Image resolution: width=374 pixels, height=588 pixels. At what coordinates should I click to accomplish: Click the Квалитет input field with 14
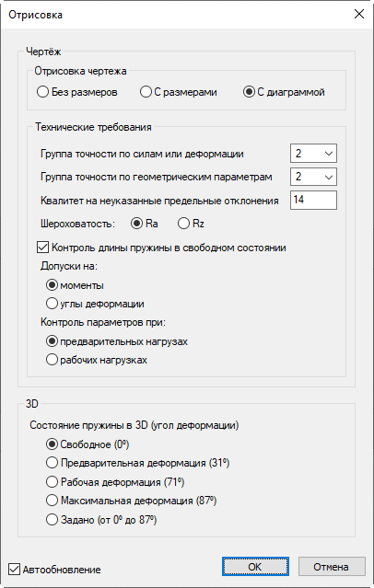[x=313, y=200]
